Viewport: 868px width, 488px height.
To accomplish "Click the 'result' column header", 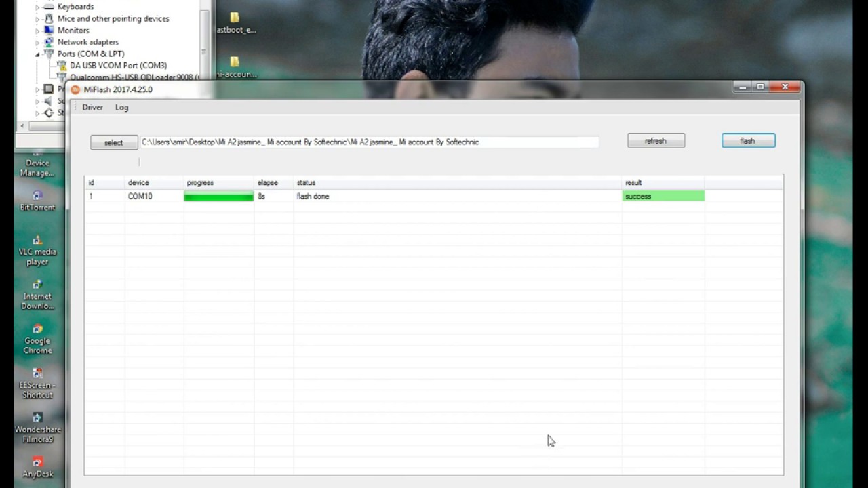I will tap(663, 183).
